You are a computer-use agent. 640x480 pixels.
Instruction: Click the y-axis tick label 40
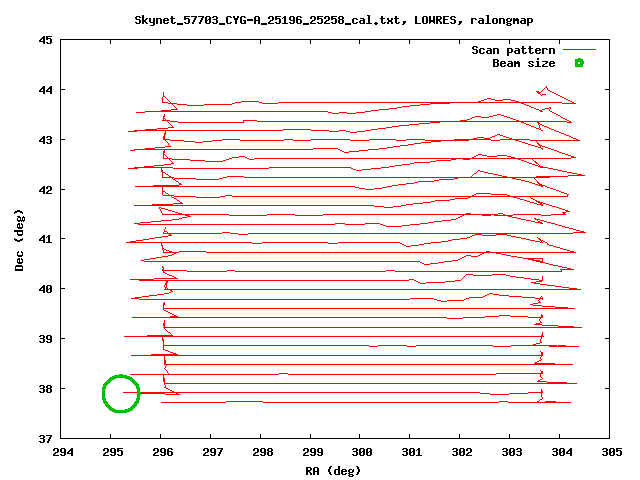[x=46, y=289]
